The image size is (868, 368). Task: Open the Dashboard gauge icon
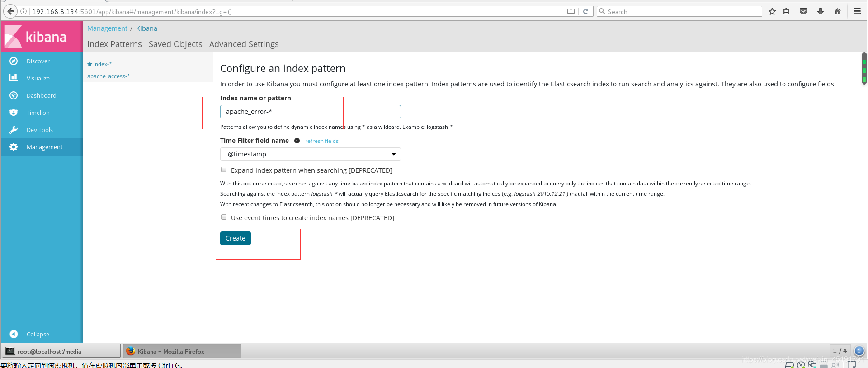click(x=14, y=95)
